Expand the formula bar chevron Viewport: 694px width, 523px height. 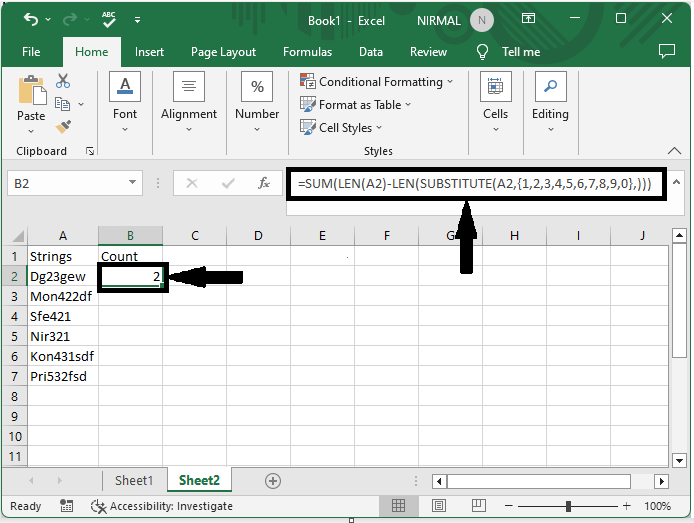(676, 182)
